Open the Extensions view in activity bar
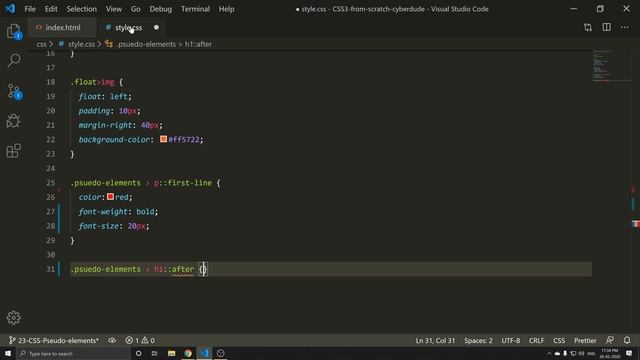The height and width of the screenshot is (360, 640). click(x=13, y=151)
